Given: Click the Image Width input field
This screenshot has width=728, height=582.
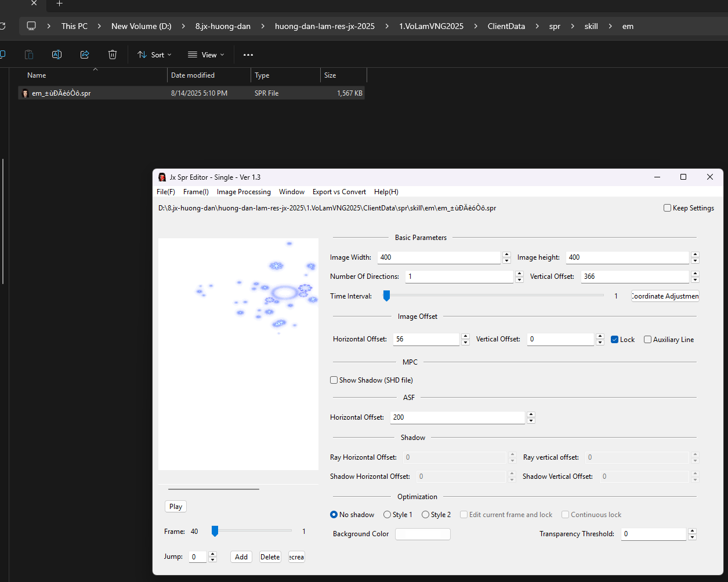Looking at the screenshot, I should coord(439,257).
